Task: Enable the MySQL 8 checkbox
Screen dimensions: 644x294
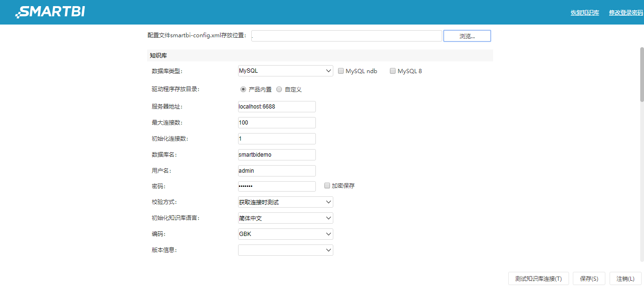Action: (393, 71)
